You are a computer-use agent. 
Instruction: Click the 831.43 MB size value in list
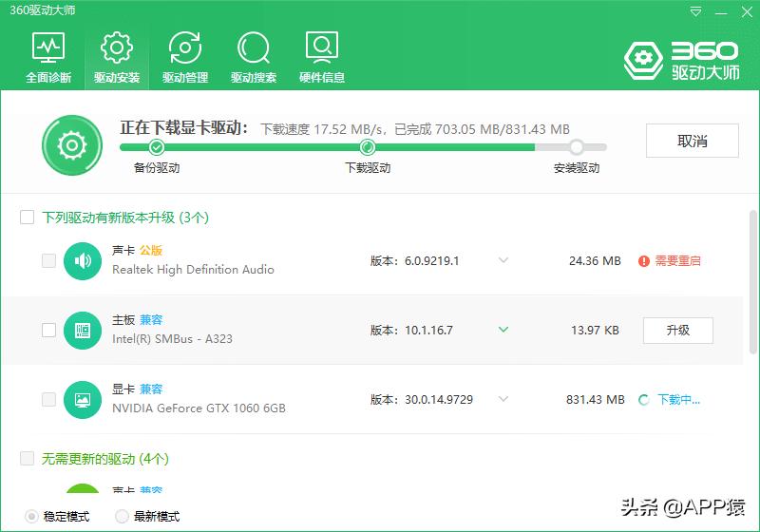[x=596, y=399]
